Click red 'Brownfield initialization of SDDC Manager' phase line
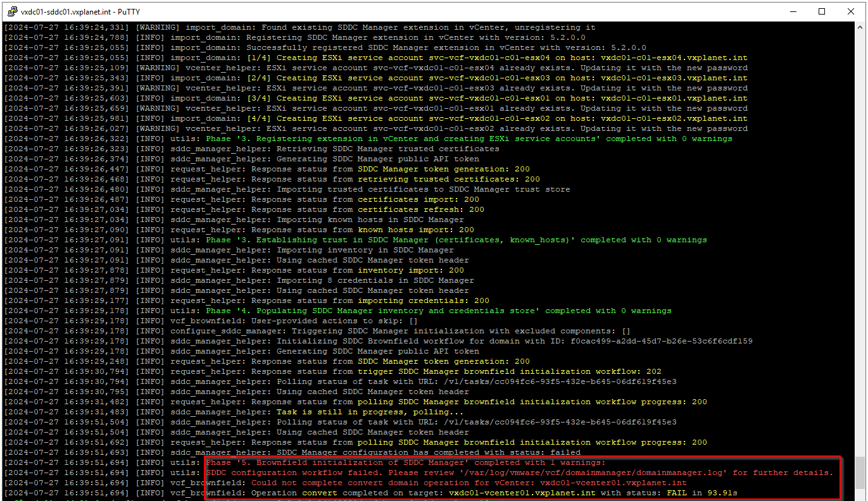 [x=406, y=462]
